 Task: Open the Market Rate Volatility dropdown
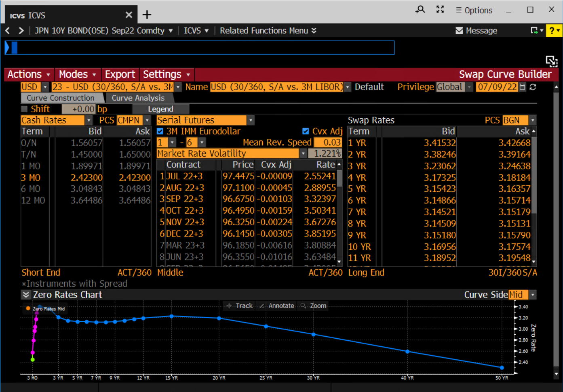pos(303,153)
